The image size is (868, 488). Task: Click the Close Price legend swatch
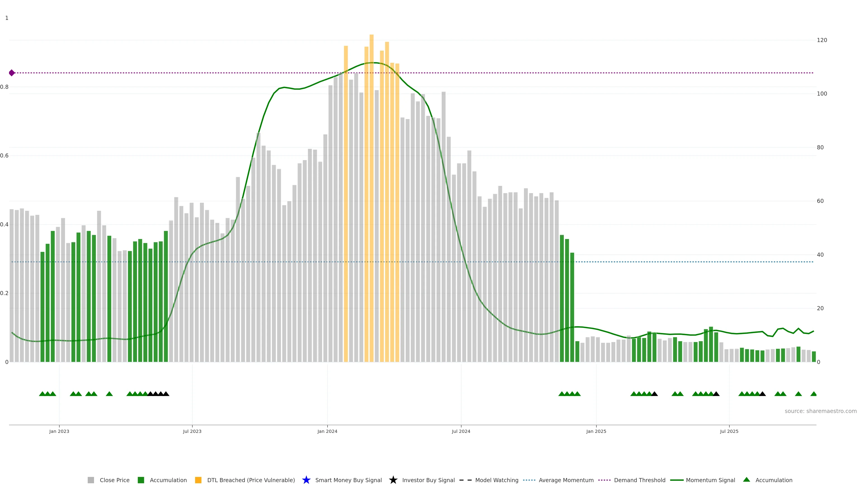point(91,480)
